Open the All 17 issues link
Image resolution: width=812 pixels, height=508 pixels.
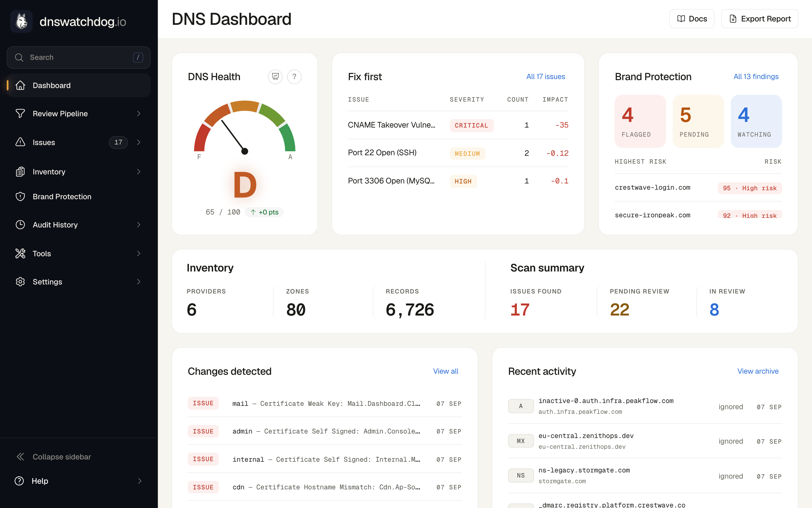coord(546,76)
